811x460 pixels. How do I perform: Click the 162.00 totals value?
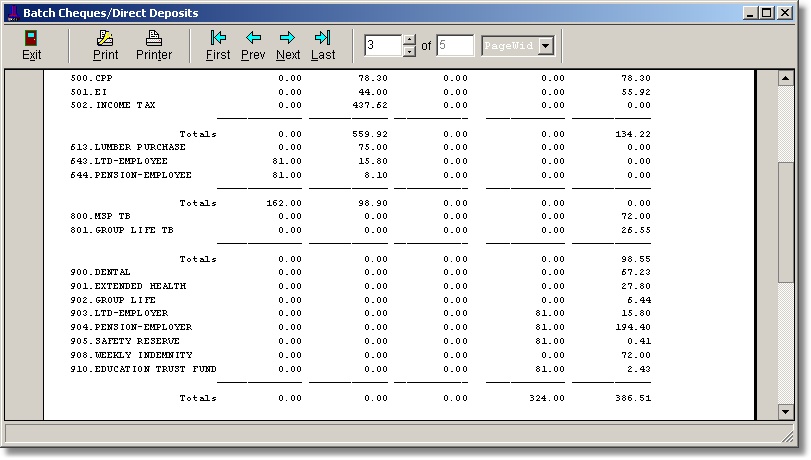(x=284, y=203)
